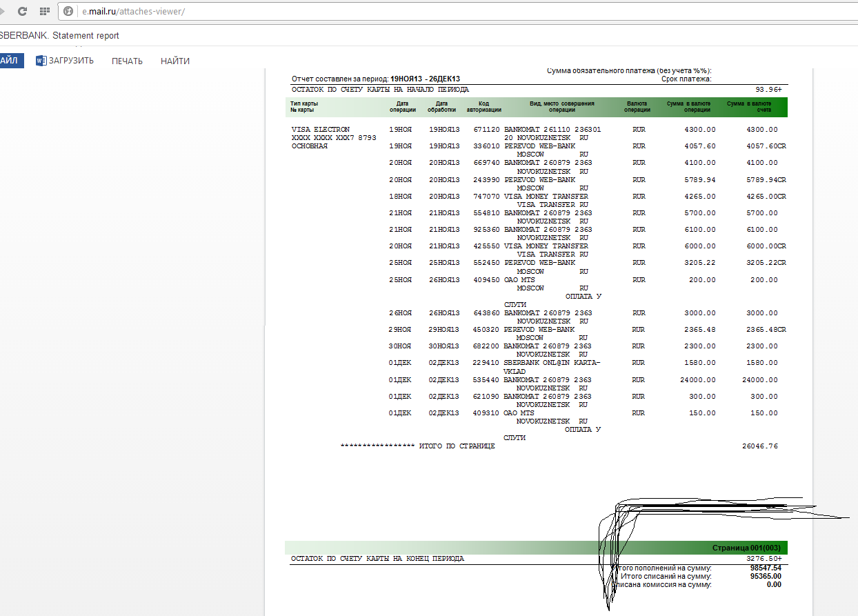
Task: Select authorization code 336010
Action: coord(486,146)
